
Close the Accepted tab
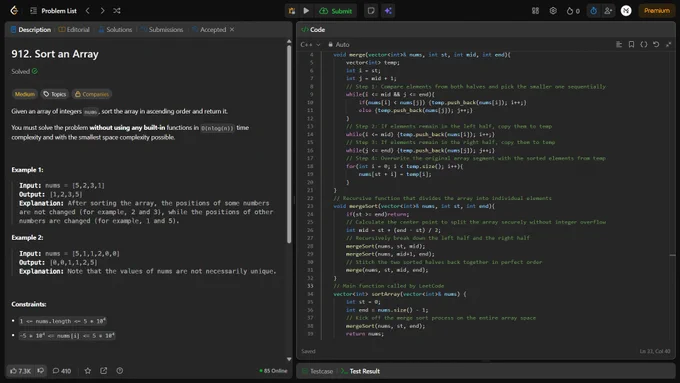(x=232, y=29)
